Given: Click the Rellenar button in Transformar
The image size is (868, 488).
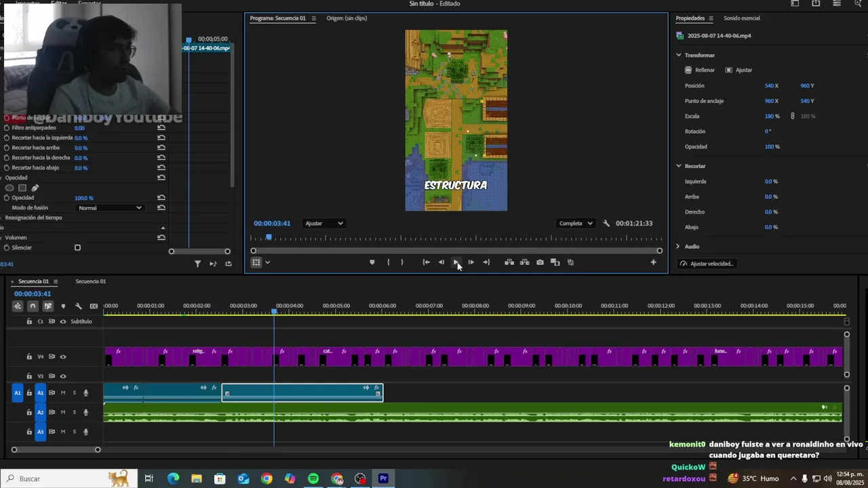Looking at the screenshot, I should pyautogui.click(x=700, y=70).
